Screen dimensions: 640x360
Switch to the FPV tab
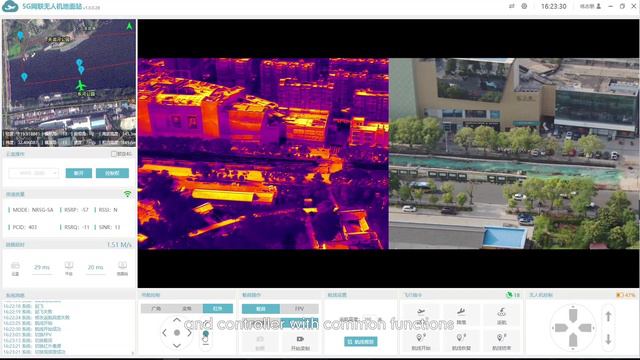299,309
